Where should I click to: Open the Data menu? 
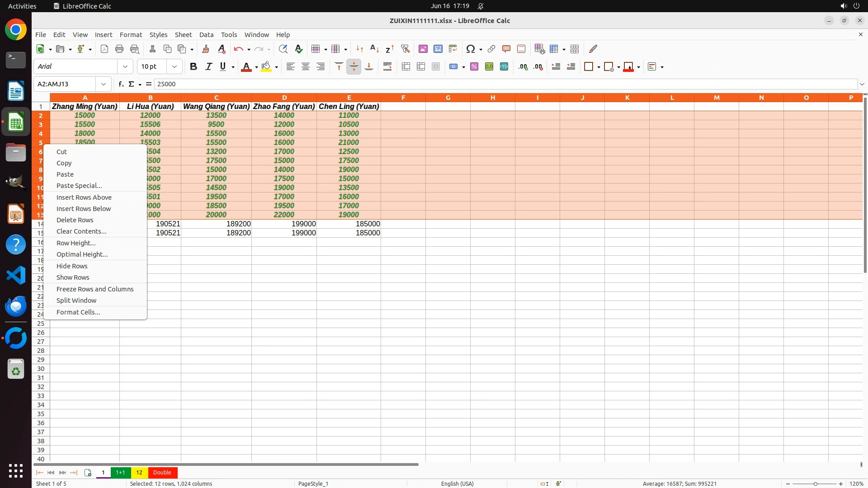coord(206,35)
